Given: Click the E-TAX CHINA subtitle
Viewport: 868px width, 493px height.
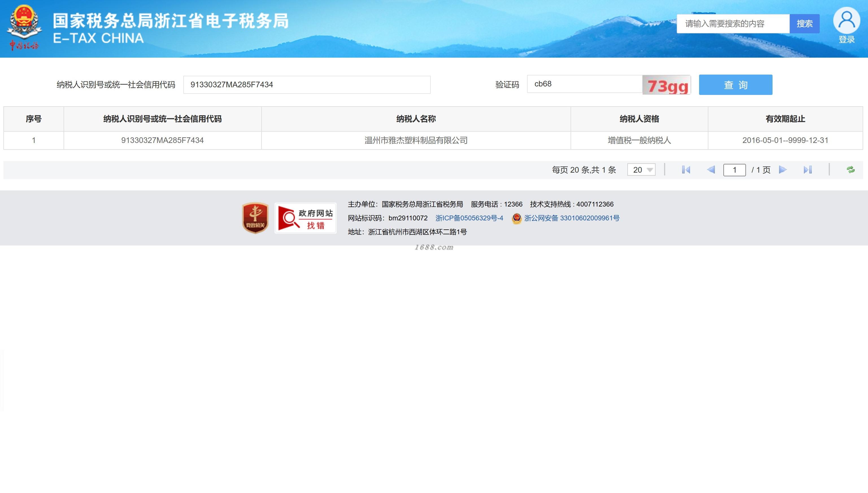Looking at the screenshot, I should (98, 38).
